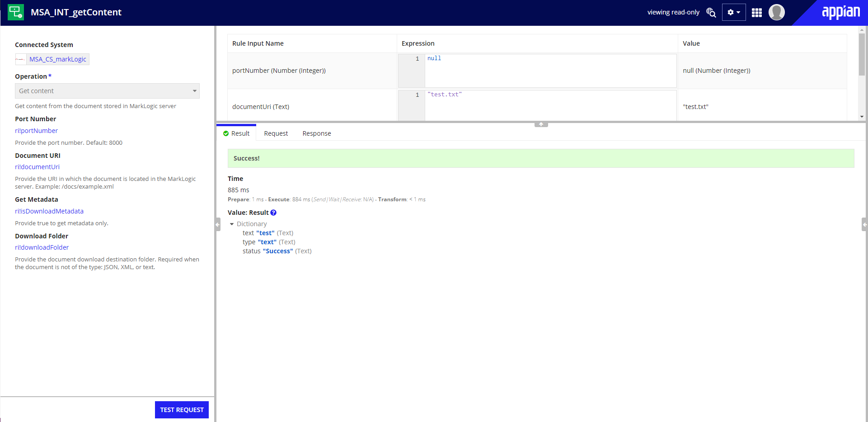Click the type "text" dictionary entry

tap(269, 242)
